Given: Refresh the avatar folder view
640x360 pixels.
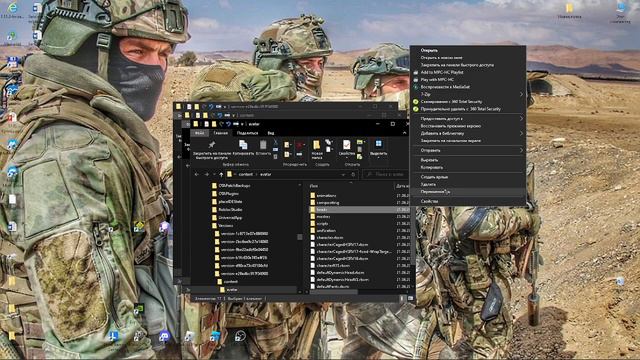Looking at the screenshot, I should pos(353,174).
